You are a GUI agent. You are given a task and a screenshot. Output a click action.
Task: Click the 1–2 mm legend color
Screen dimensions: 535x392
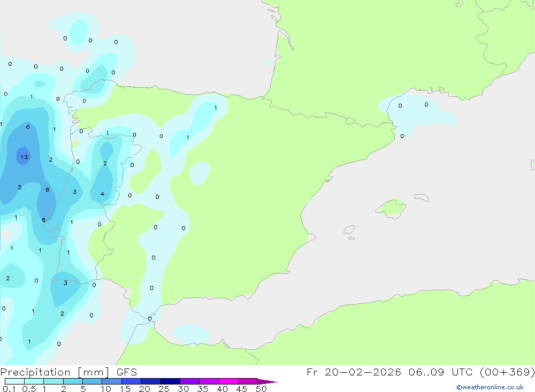tap(53, 381)
